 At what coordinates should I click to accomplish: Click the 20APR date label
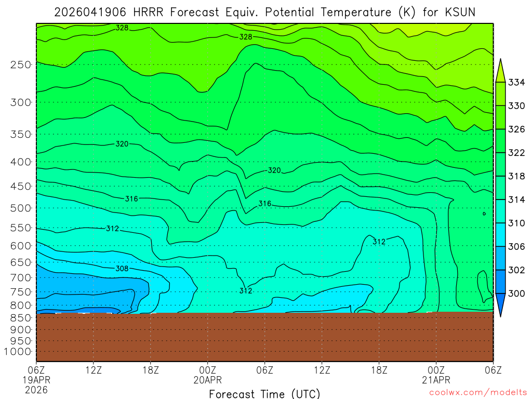point(208,380)
